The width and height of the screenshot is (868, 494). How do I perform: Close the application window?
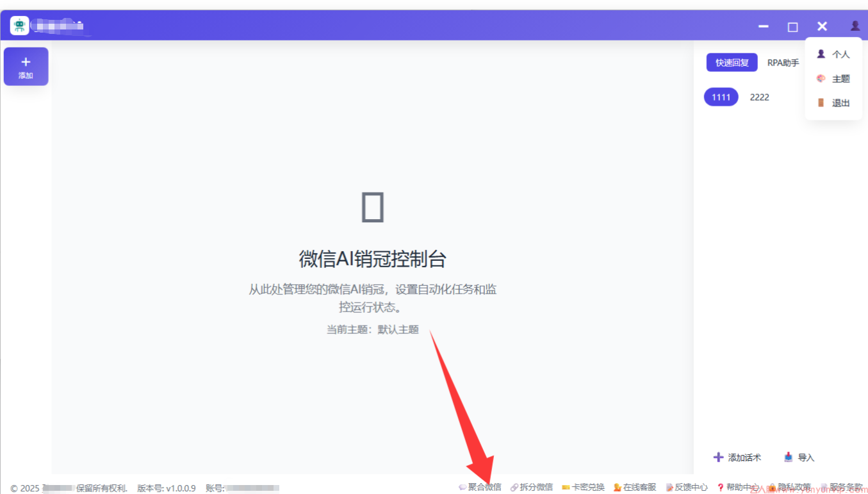tap(823, 26)
